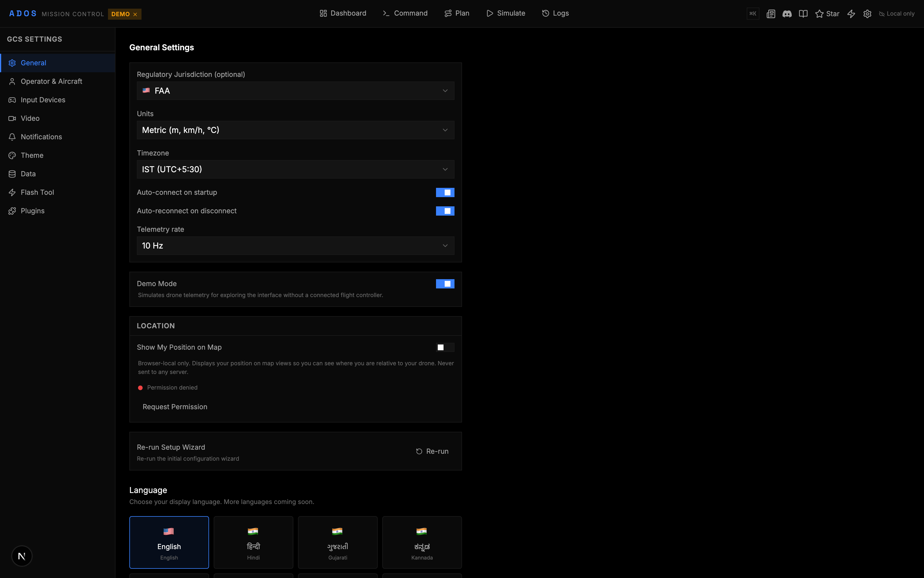Open Plugins settings section
924x578 pixels.
(x=58, y=211)
